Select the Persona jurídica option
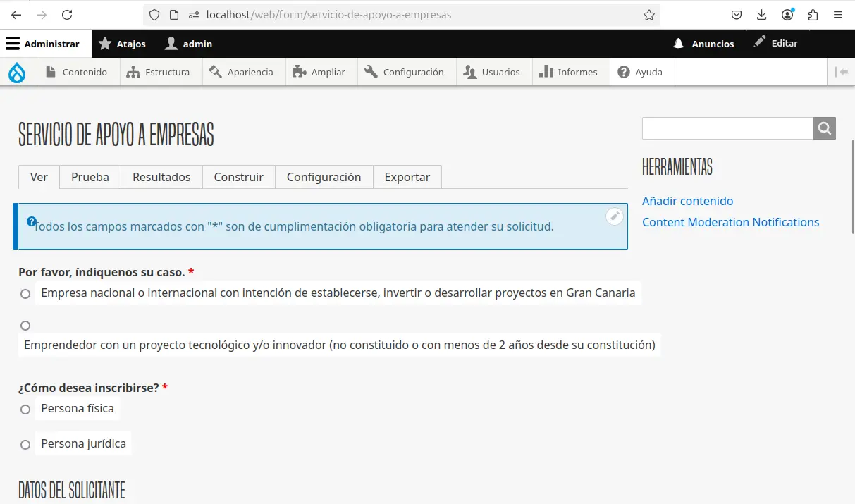The width and height of the screenshot is (855, 504). (x=25, y=444)
